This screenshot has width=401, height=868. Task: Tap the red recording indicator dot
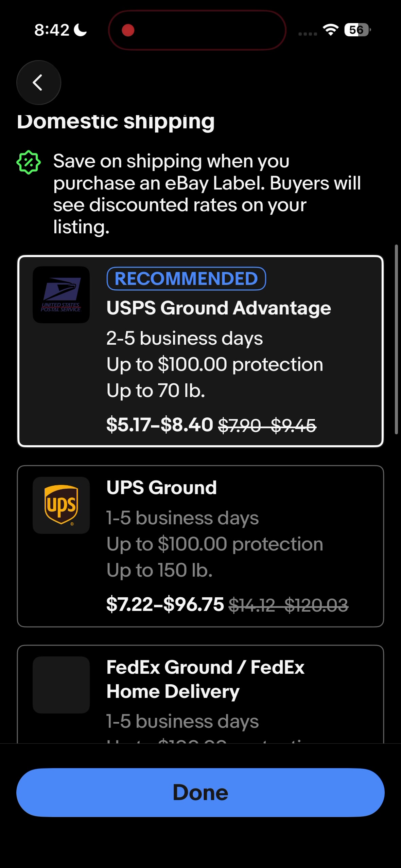(128, 30)
